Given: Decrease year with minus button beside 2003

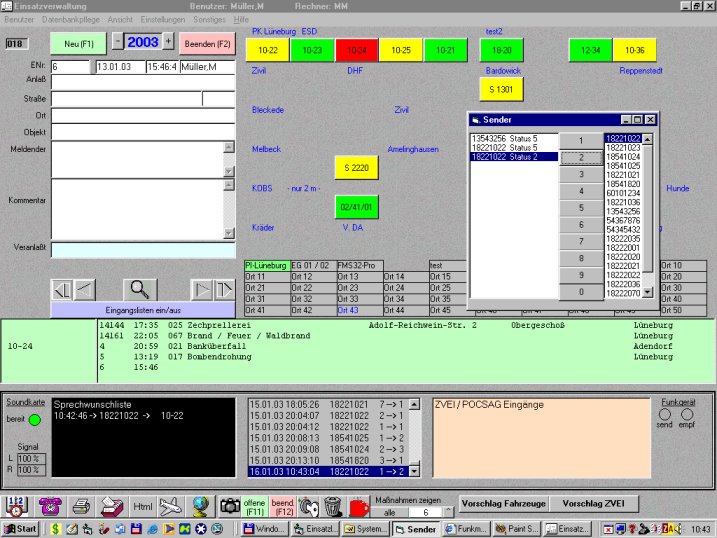Looking at the screenshot, I should [118, 42].
